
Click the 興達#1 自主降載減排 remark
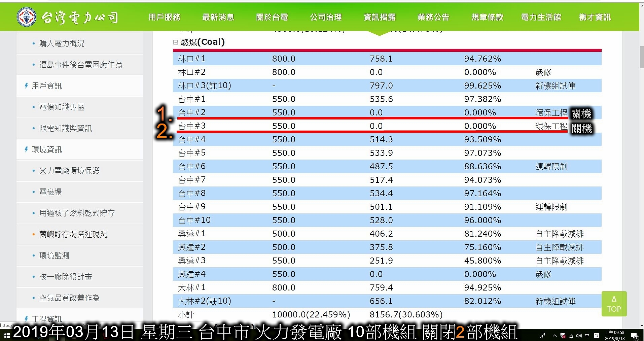560,234
